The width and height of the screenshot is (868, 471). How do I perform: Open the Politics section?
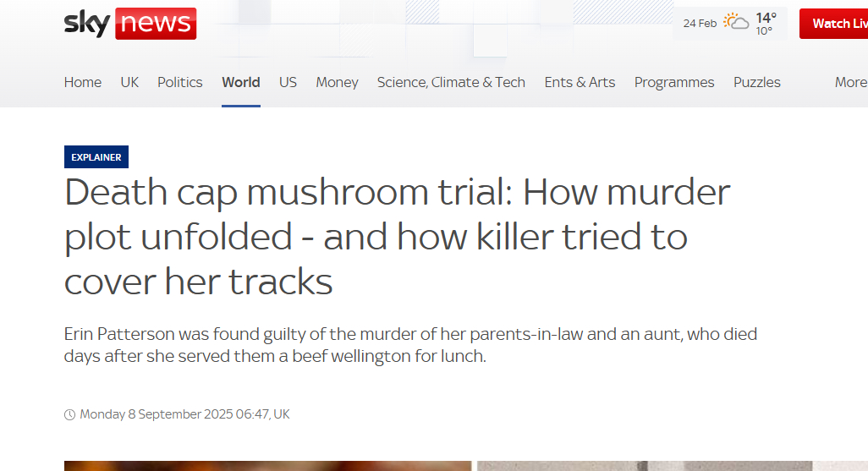[x=180, y=82]
